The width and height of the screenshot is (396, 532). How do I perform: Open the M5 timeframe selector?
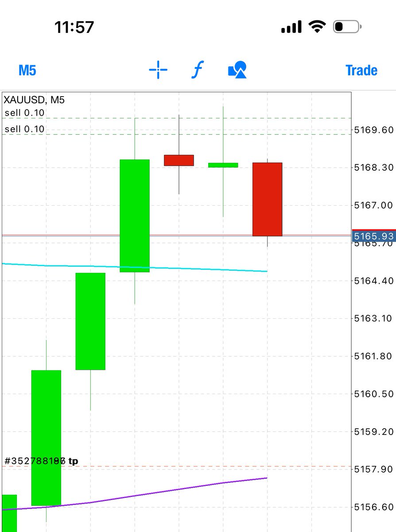[x=27, y=70]
